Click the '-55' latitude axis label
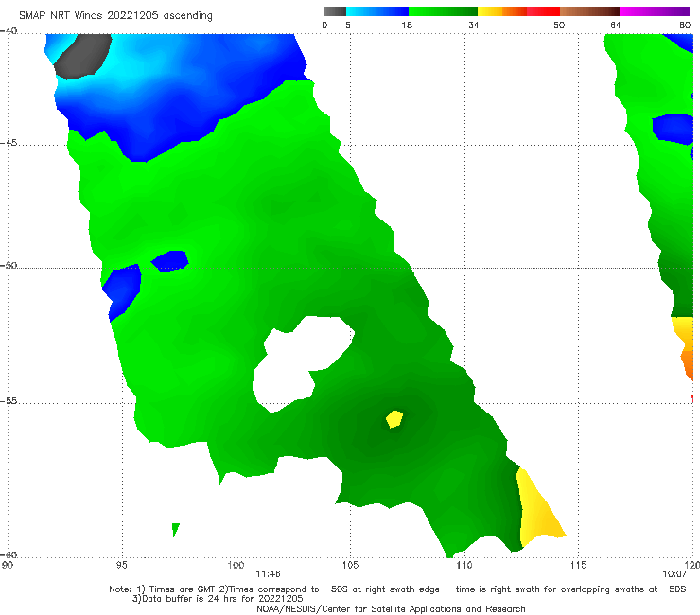700x615 pixels. click(9, 400)
